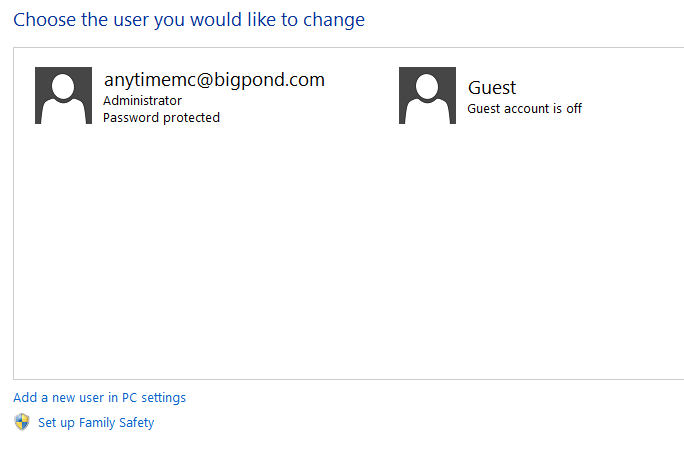Click the Guest account is off text
Screen dimensions: 684x461
tap(524, 109)
